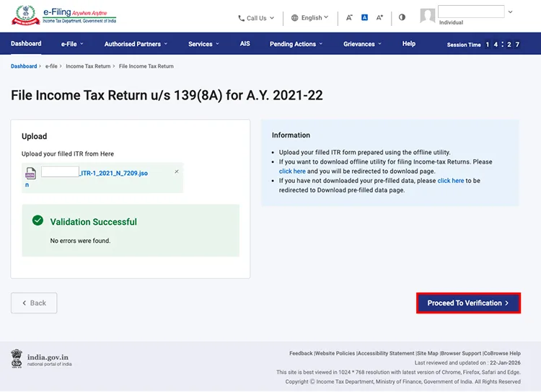Click the Back button
Viewport: 541px width, 392px height.
tap(34, 303)
